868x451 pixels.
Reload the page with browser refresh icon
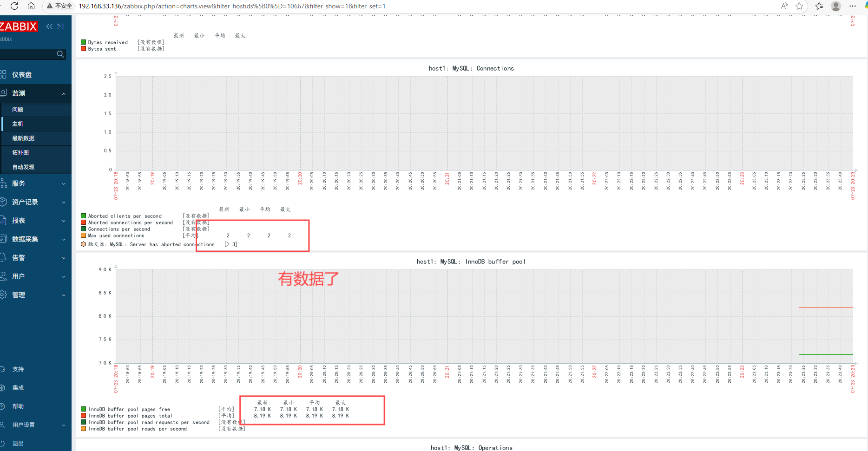click(14, 6)
